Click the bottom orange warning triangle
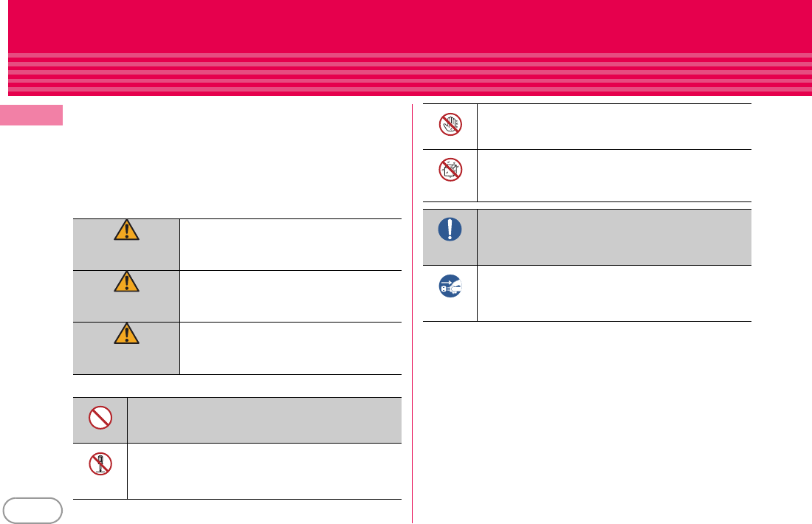The width and height of the screenshot is (812, 524). (x=125, y=335)
